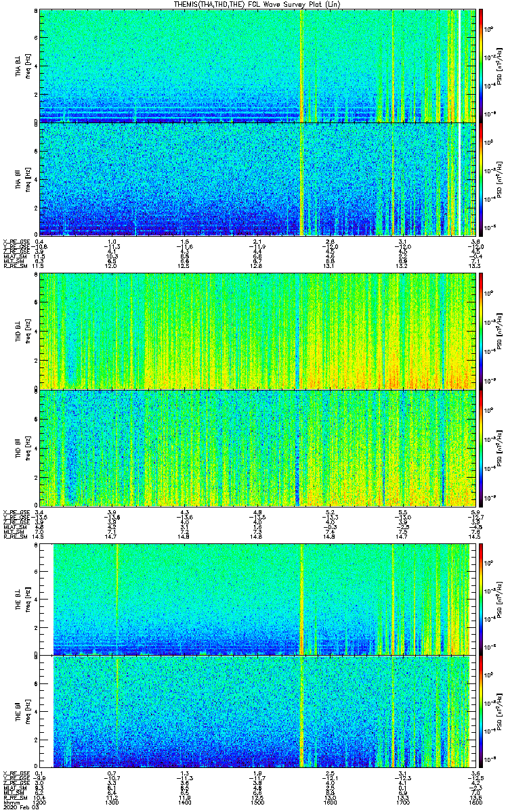This screenshot has width=508, height=812.
Task: Open the THE B-perpendicular spectrogram panel
Action: point(257,599)
